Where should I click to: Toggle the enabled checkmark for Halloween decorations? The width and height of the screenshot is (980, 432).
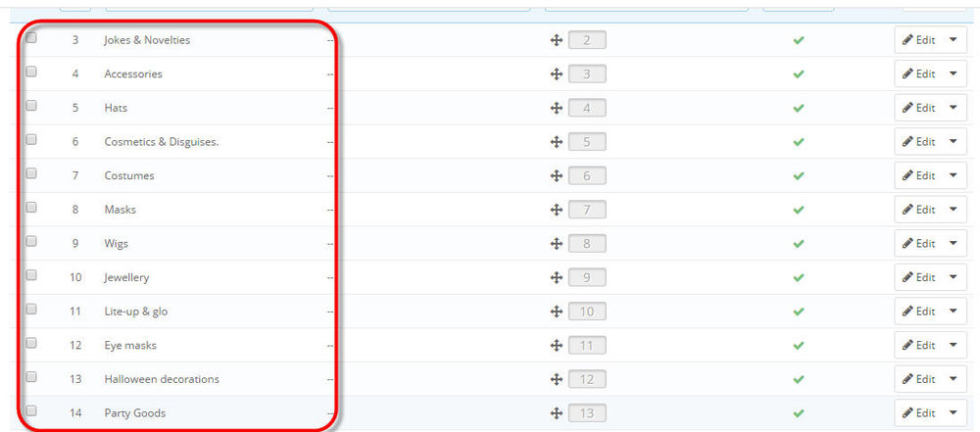coord(798,379)
